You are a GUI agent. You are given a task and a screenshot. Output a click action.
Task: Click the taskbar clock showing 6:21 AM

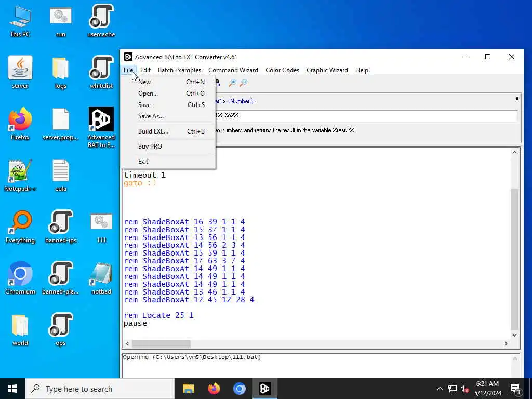[x=487, y=389]
